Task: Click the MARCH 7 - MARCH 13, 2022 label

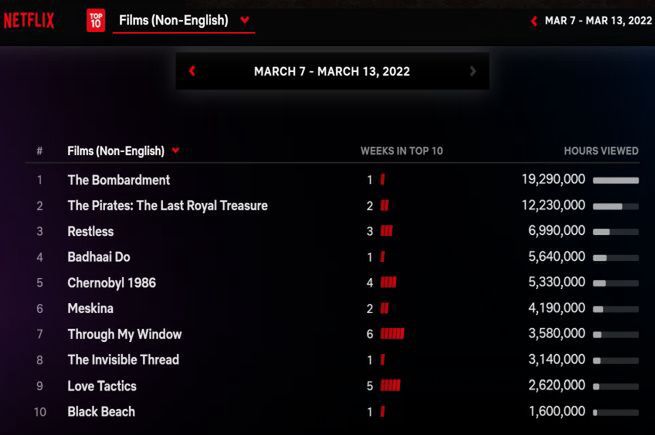Action: click(x=332, y=71)
